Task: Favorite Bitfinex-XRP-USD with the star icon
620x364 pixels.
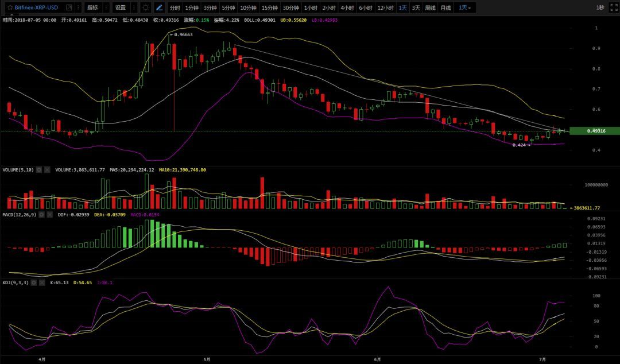Action: (10, 7)
